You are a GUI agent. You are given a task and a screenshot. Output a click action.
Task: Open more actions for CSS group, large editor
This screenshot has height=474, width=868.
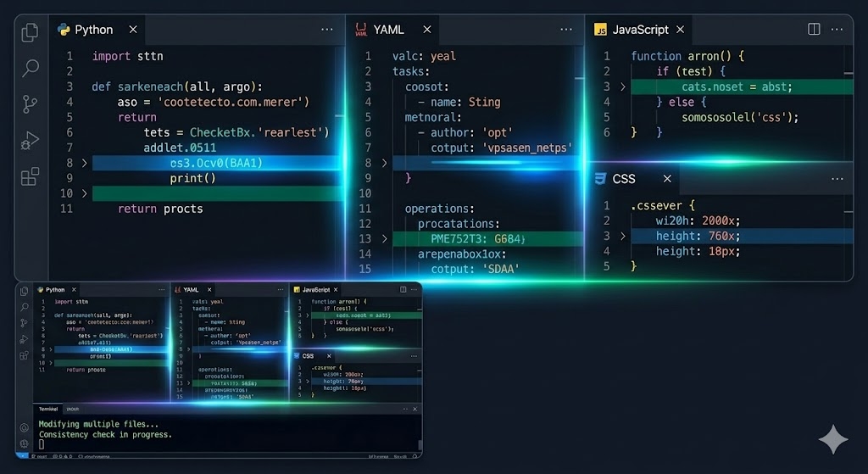pos(837,178)
